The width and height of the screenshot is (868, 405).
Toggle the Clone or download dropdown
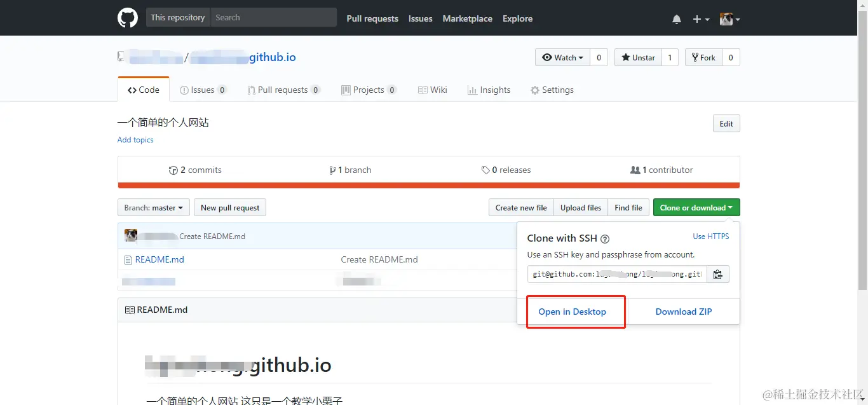[696, 207]
